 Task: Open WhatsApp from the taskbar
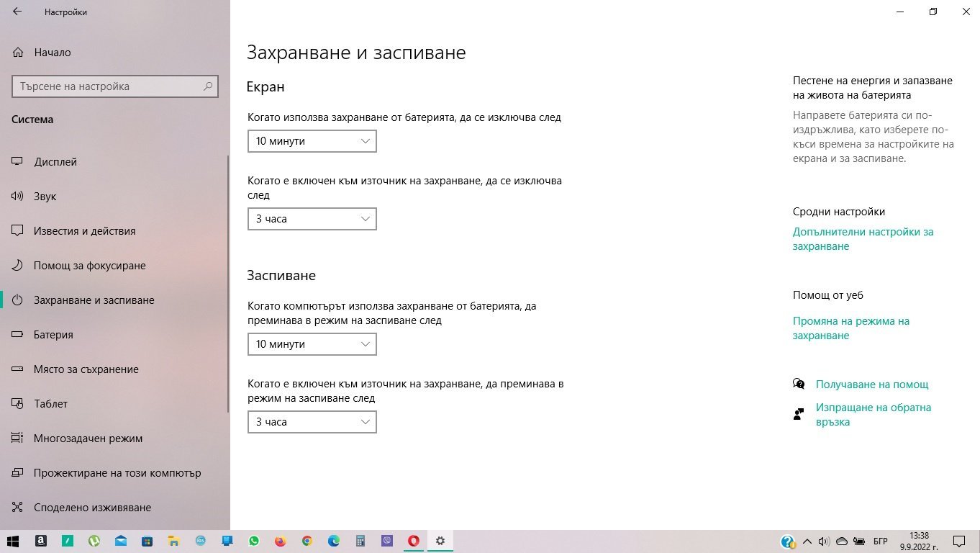coord(253,541)
